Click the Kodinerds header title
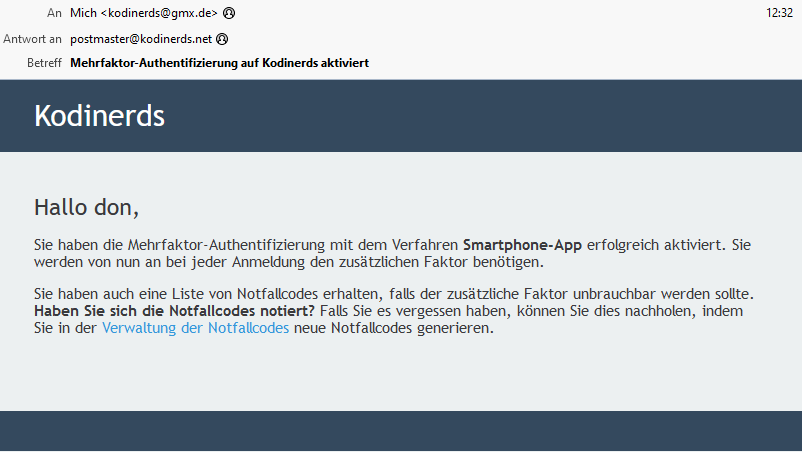Screen dimensions: 802x452 pos(100,116)
